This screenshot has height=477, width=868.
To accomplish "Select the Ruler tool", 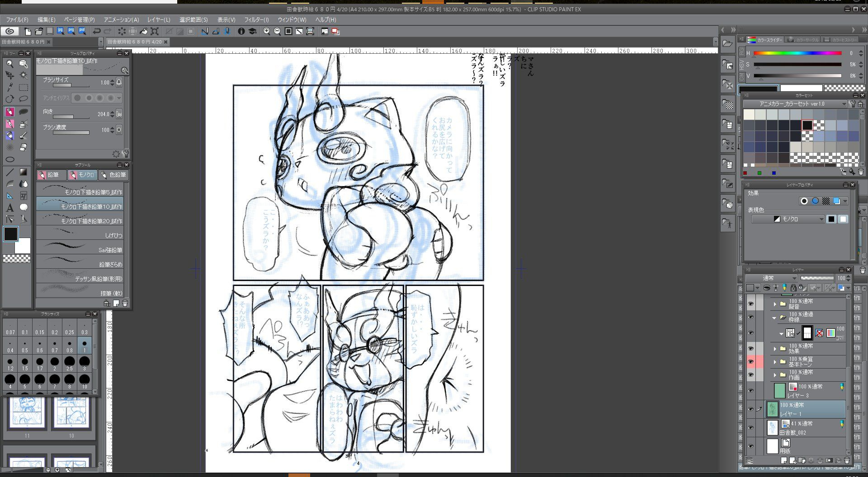I will pyautogui.click(x=9, y=196).
